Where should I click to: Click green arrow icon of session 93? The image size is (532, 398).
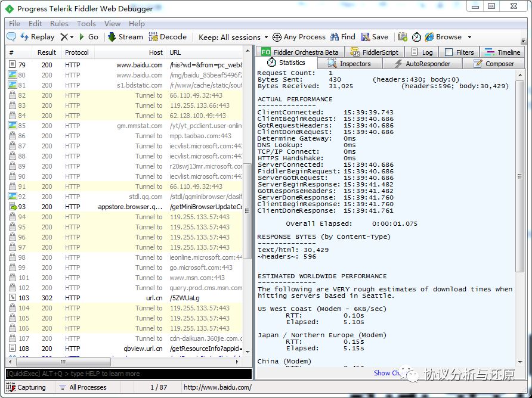13,207
